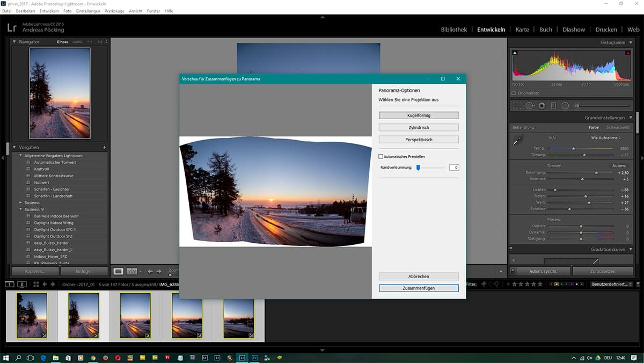Expand the Business presets folder
644x363 pixels.
point(21,203)
